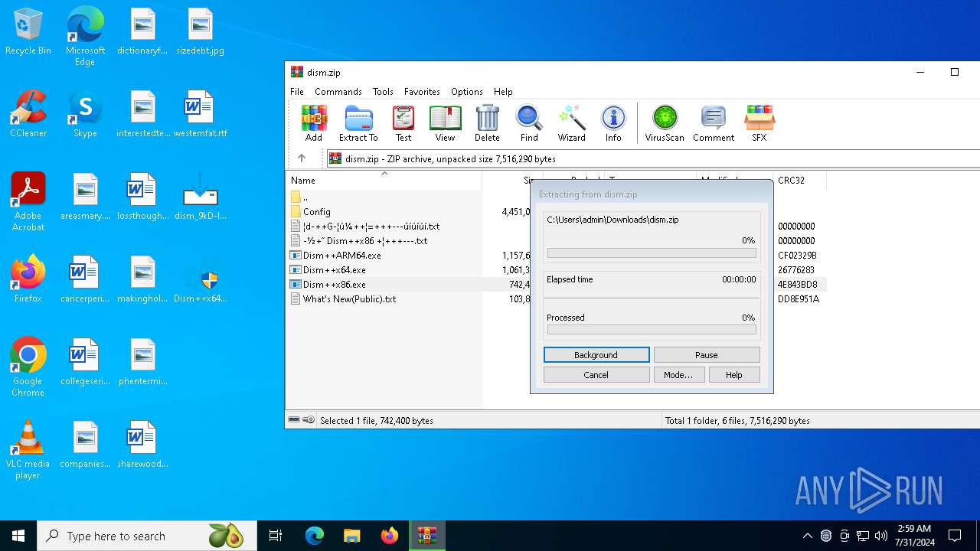Open CCleaner desktop shortcut
The width and height of the screenshot is (980, 551).
28,115
